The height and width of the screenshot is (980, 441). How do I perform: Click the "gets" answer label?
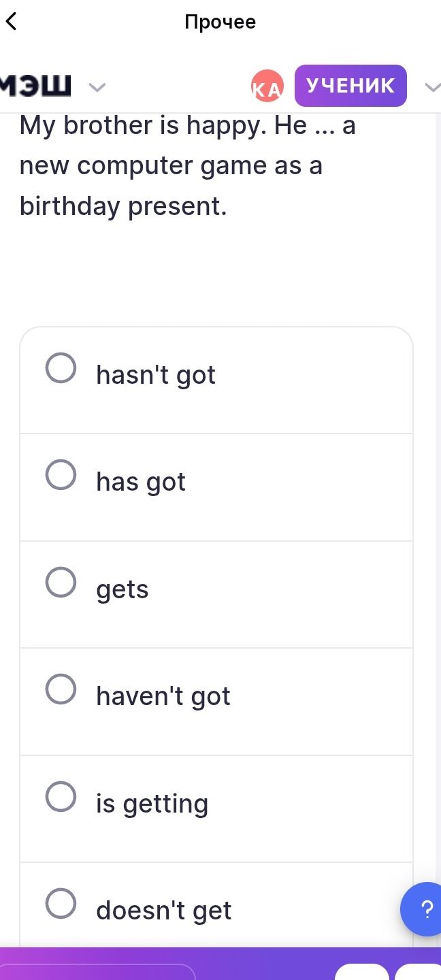coord(122,589)
